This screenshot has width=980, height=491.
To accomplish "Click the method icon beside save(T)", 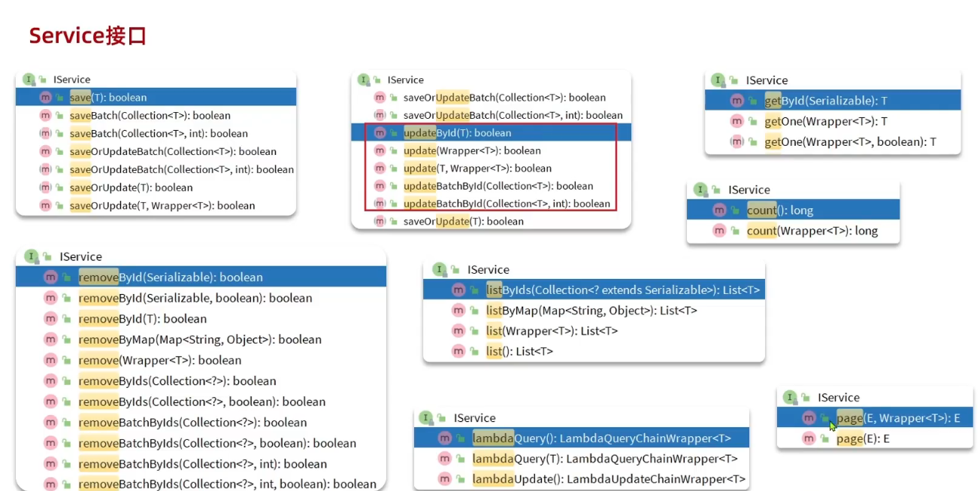I will [x=45, y=98].
